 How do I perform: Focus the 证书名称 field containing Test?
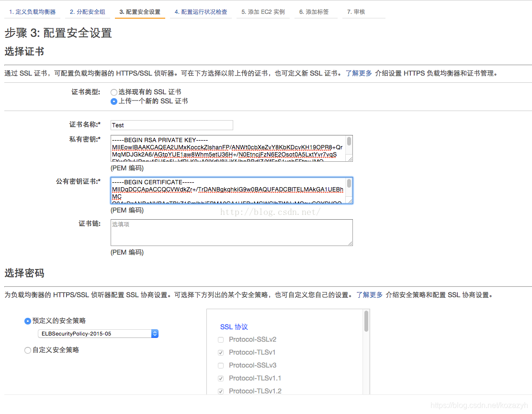172,125
